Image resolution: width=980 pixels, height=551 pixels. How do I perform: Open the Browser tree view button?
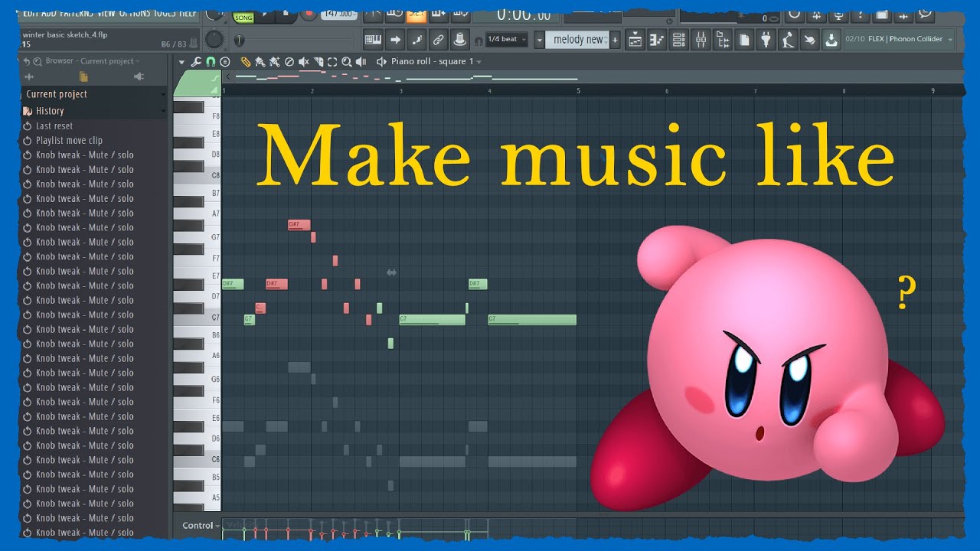coord(722,40)
